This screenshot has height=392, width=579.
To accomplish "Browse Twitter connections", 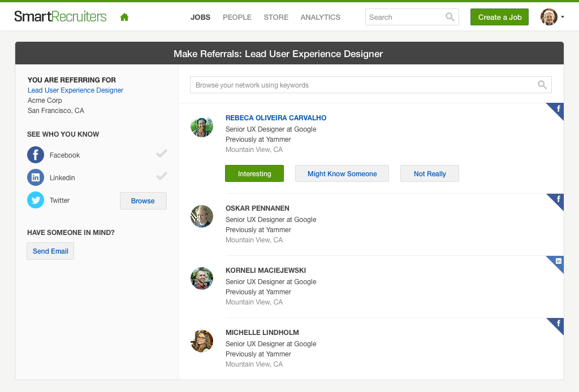I will (x=143, y=201).
